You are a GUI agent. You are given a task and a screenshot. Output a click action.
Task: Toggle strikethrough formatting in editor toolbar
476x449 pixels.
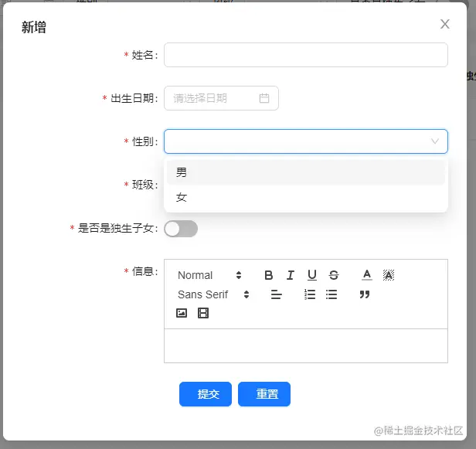(334, 275)
